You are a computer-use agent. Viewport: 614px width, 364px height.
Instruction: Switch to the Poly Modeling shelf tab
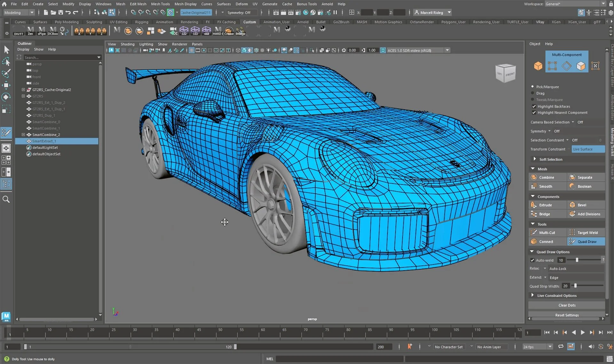pyautogui.click(x=67, y=22)
